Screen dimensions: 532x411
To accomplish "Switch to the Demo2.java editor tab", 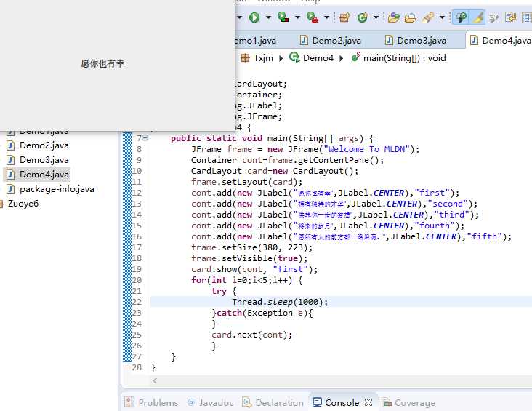I will tap(330, 41).
